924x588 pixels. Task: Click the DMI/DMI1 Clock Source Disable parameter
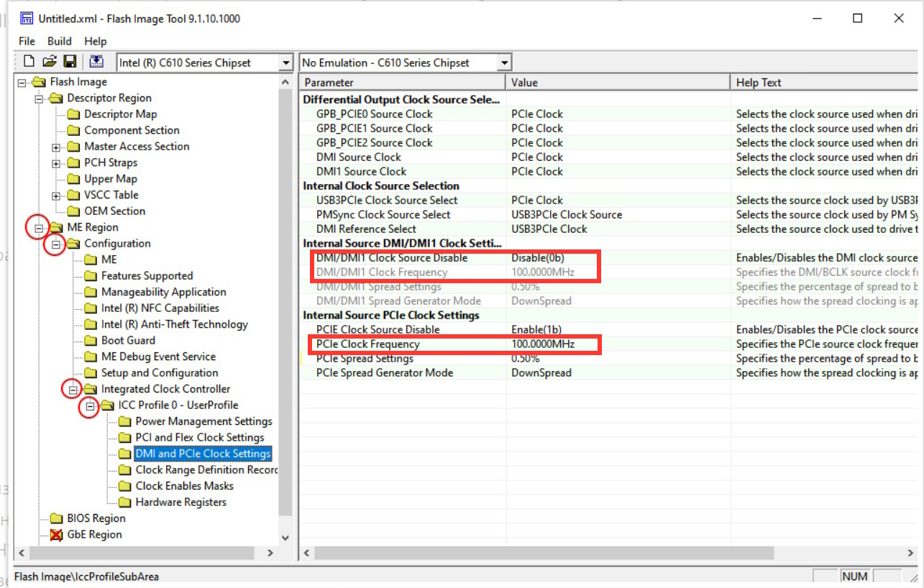[x=392, y=257]
